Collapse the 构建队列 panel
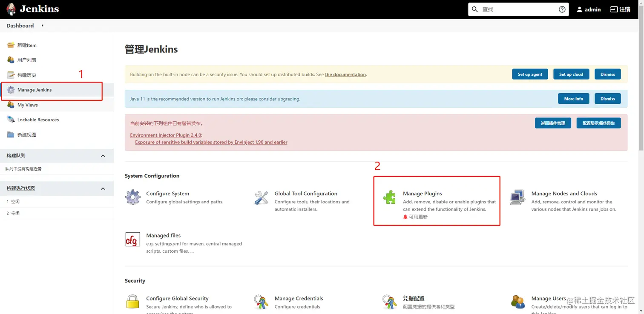644x314 pixels. 103,156
